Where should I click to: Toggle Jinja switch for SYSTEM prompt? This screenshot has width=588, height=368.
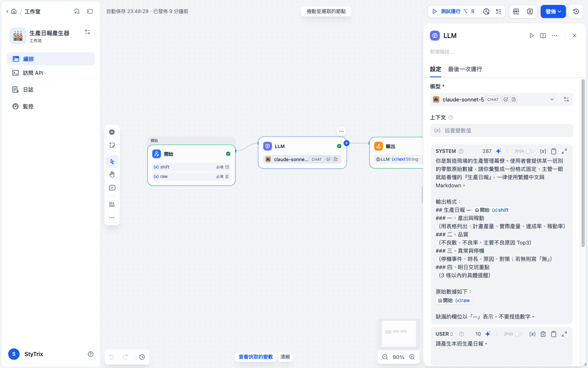coord(530,151)
